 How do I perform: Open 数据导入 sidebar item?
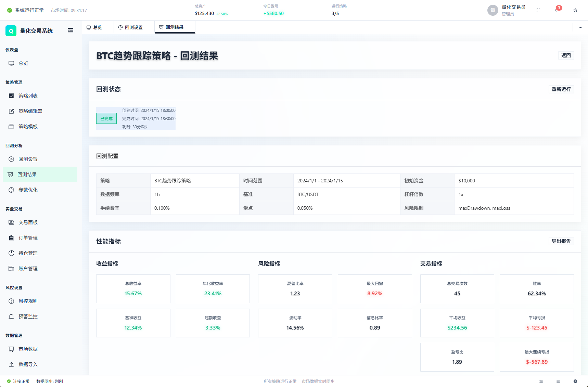pyautogui.click(x=40, y=364)
